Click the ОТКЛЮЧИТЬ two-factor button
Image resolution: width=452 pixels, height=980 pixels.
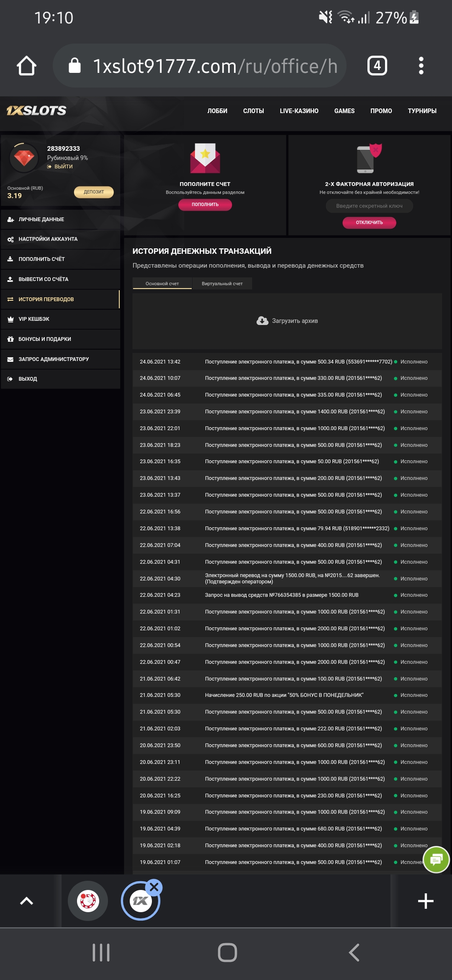tap(369, 222)
